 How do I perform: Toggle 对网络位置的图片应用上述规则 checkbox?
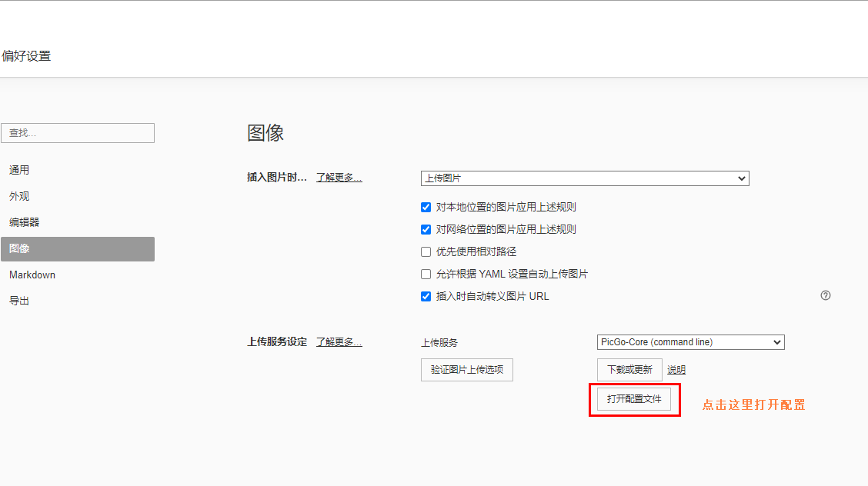coord(426,229)
